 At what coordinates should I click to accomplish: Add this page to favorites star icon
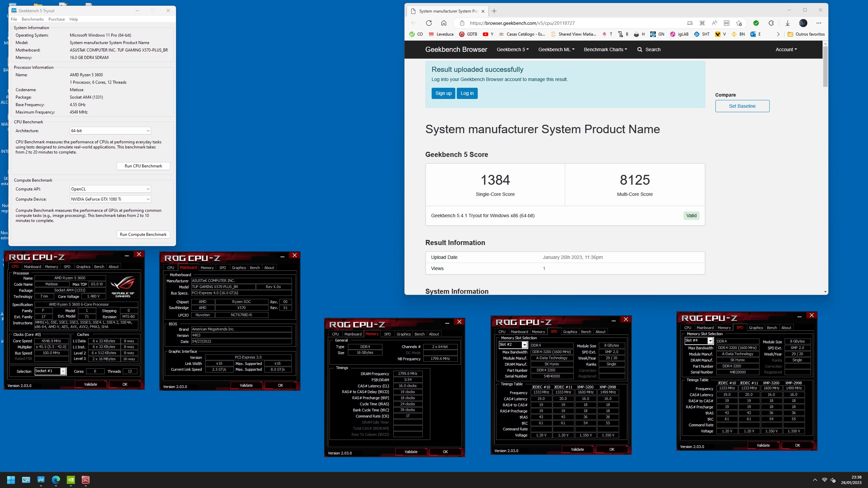click(x=739, y=23)
